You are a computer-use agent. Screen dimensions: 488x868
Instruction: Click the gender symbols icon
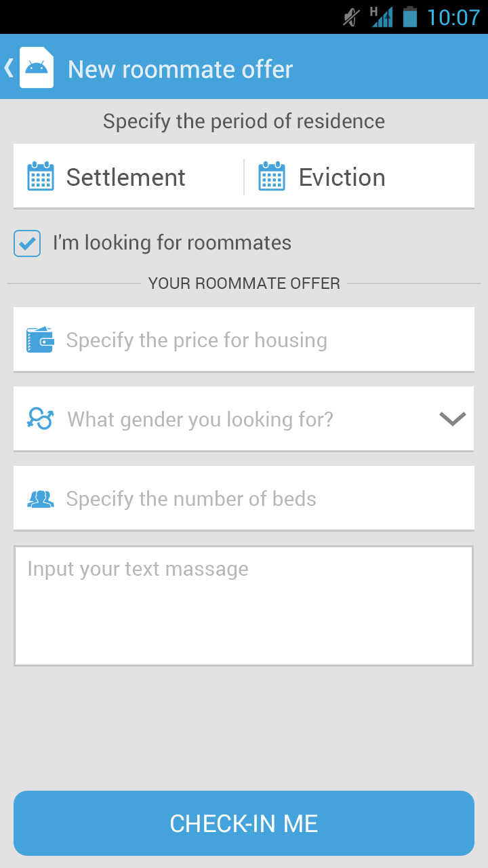pos(41,419)
